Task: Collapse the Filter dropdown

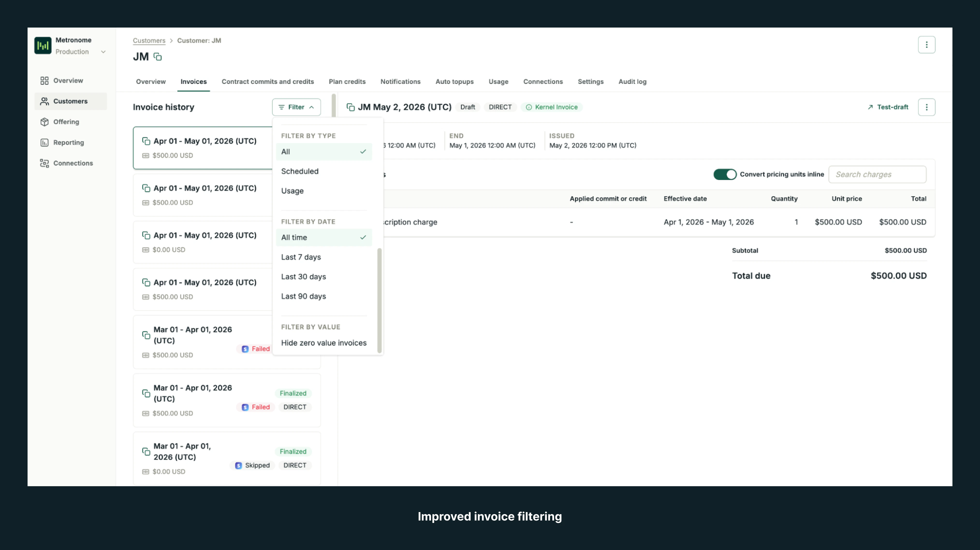Action: click(x=296, y=107)
